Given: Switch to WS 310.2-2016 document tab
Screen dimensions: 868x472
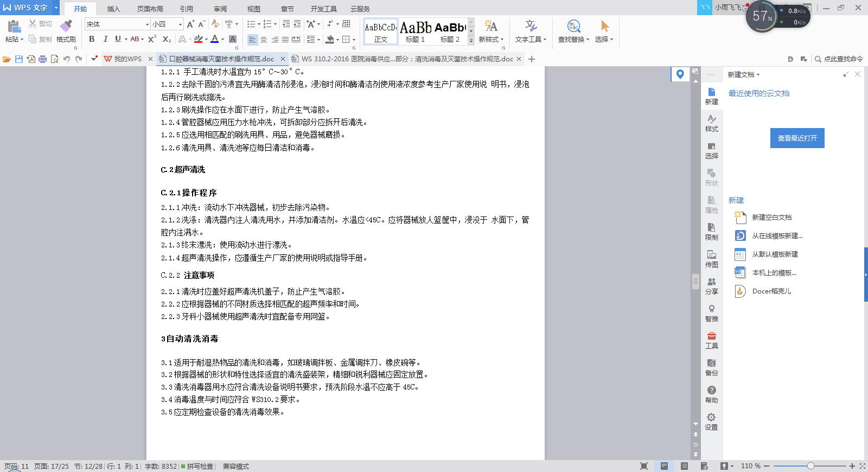Looking at the screenshot, I should click(x=407, y=59).
